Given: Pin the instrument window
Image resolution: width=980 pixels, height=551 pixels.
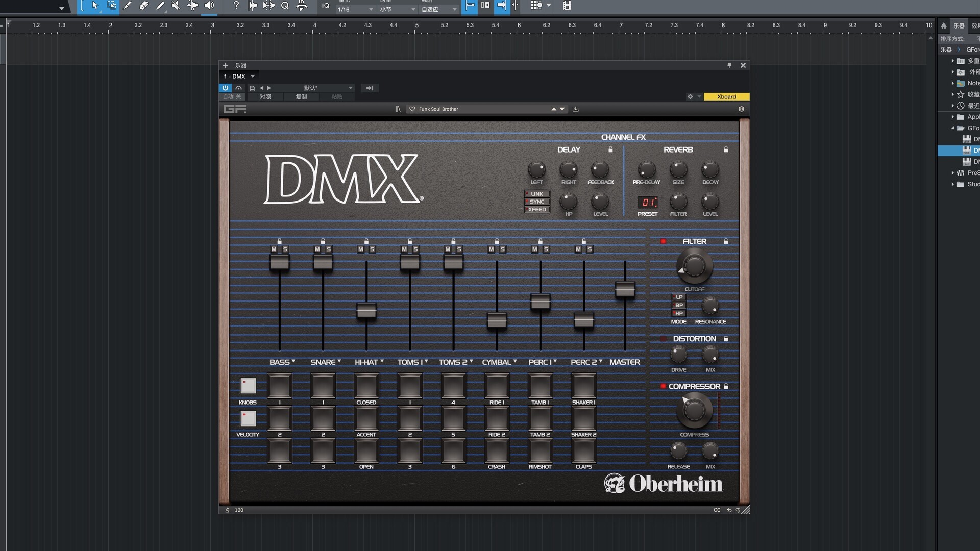Looking at the screenshot, I should click(x=729, y=65).
